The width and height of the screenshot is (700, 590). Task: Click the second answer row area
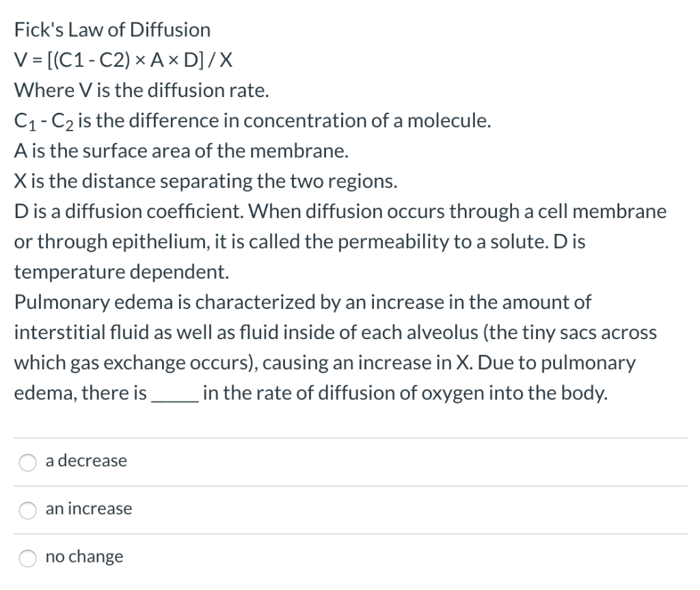(350, 510)
